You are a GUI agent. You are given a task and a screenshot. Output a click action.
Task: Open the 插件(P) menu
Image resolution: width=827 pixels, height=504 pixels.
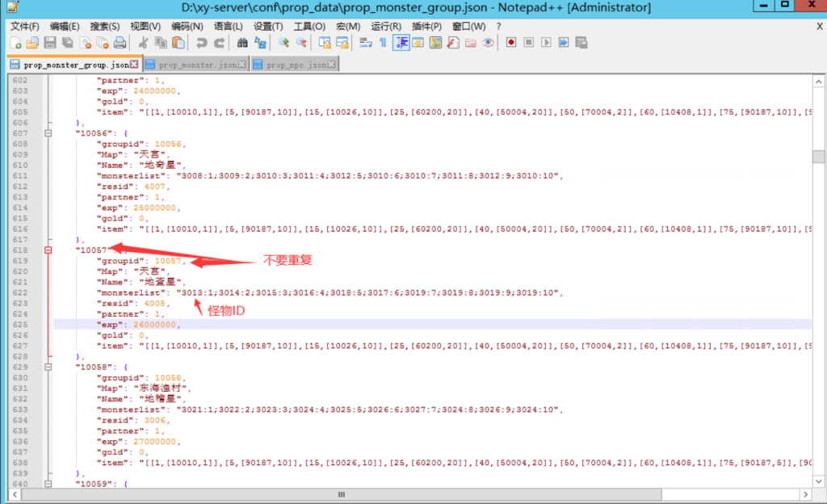426,27
